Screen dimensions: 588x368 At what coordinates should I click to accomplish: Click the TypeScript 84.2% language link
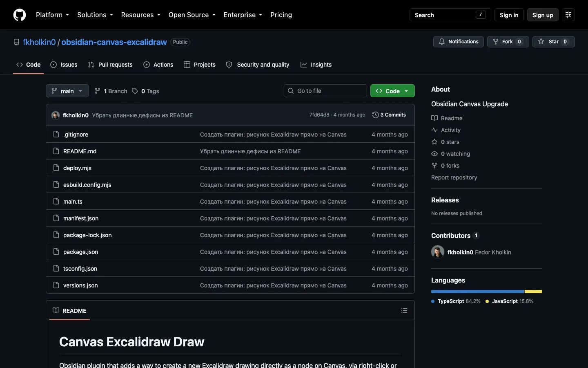[456, 301]
